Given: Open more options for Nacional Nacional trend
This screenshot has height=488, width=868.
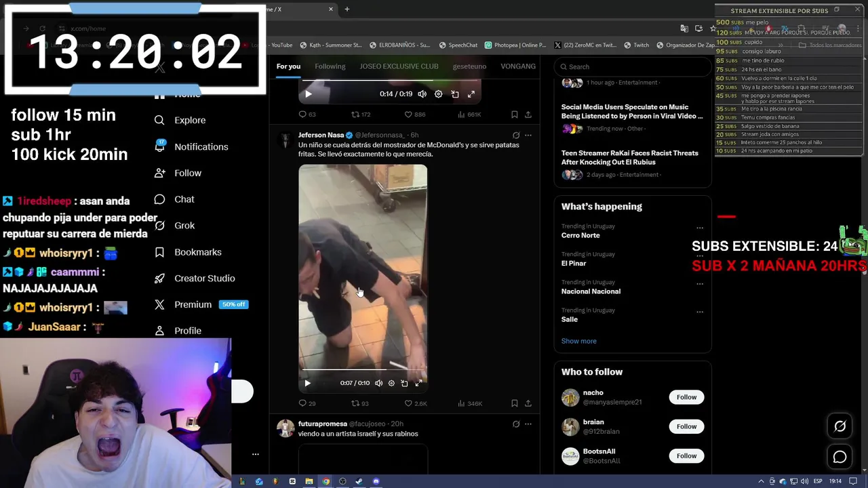Looking at the screenshot, I should [700, 284].
